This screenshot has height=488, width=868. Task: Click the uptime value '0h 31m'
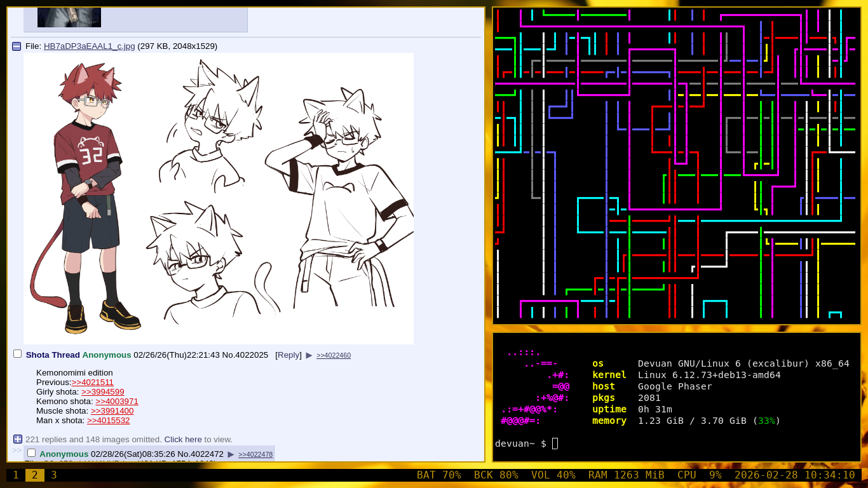(655, 409)
